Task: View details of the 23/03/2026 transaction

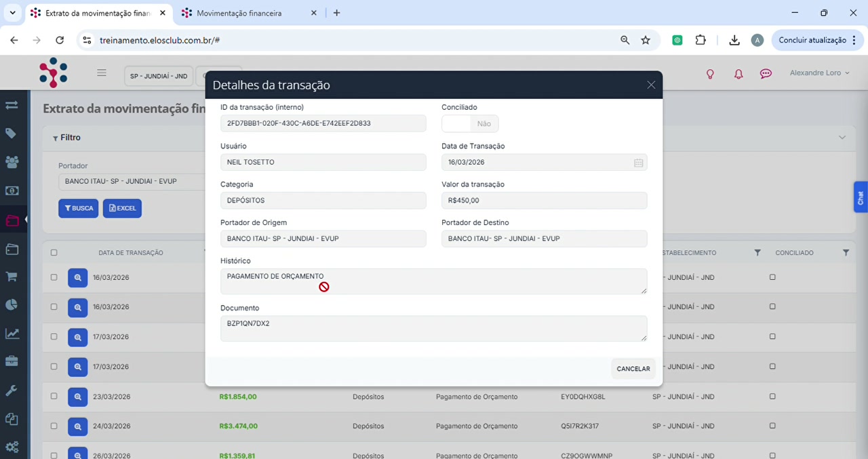Action: 78,397
